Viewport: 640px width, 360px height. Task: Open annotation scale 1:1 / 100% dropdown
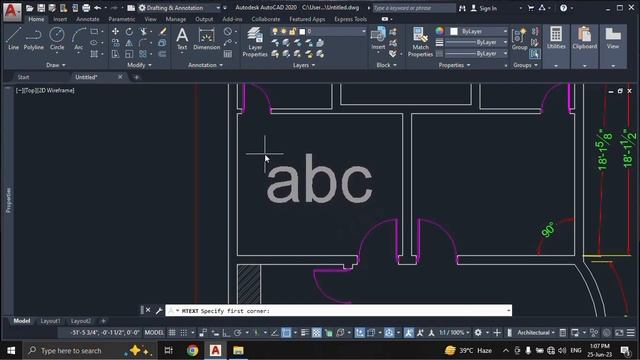pos(454,333)
